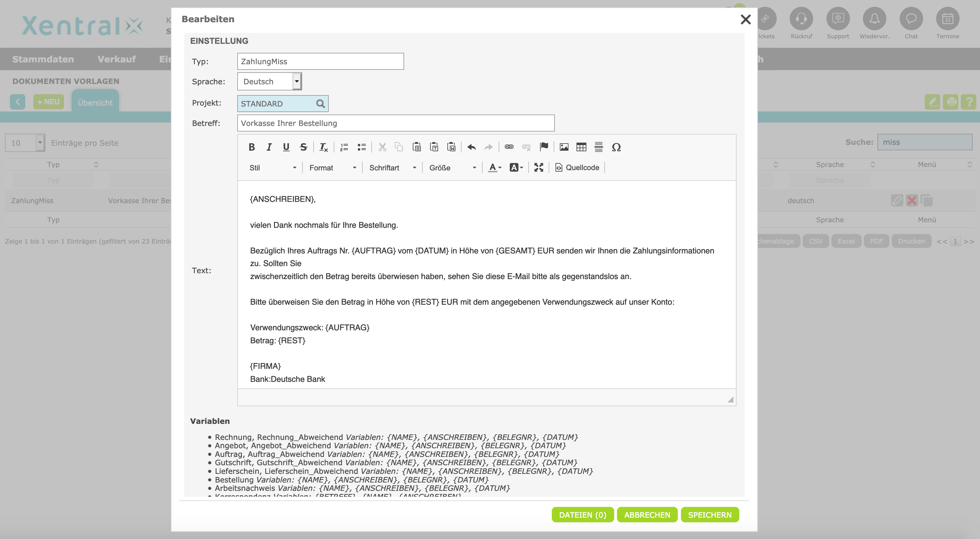This screenshot has width=980, height=539.
Task: Maximize the editor area
Action: tap(538, 168)
